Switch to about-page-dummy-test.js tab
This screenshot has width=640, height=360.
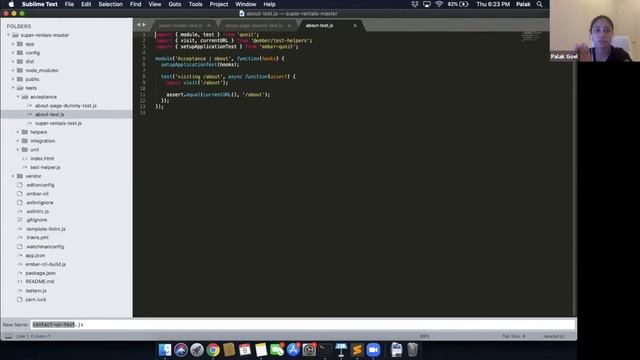tap(254, 25)
